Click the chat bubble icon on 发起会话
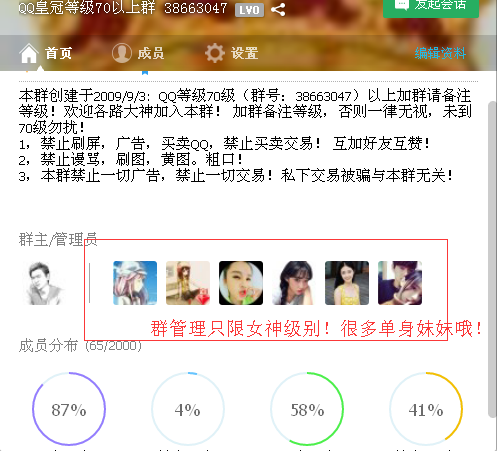This screenshot has width=497, height=451. click(x=401, y=5)
